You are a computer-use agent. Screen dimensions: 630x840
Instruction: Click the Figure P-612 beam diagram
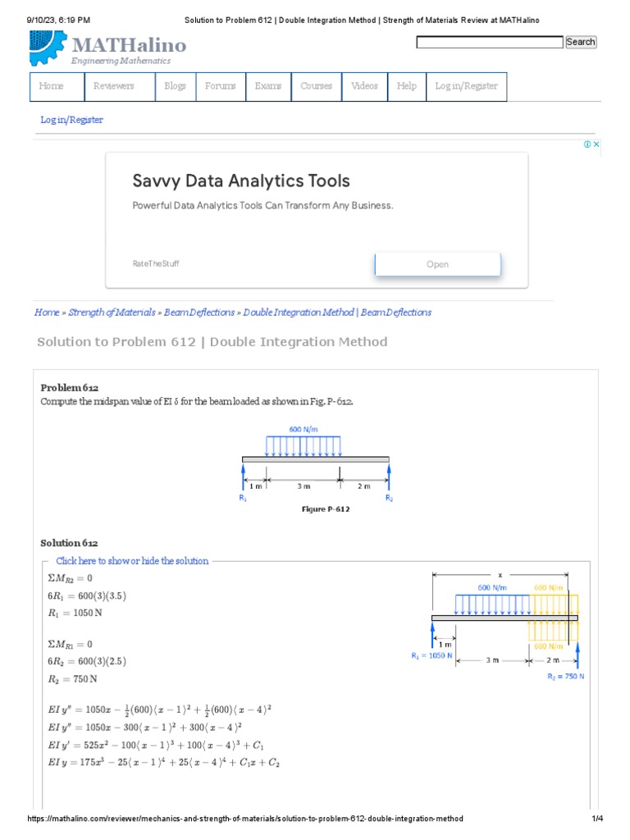point(316,467)
